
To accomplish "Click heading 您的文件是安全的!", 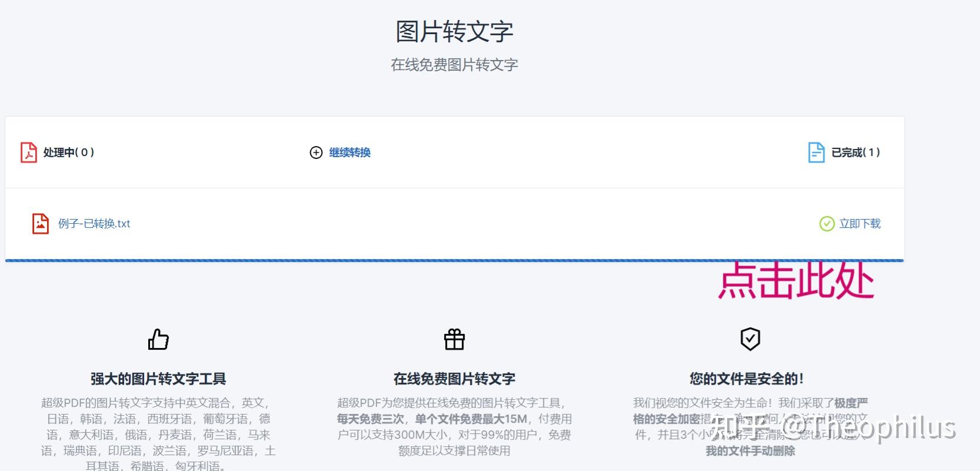I will [746, 379].
